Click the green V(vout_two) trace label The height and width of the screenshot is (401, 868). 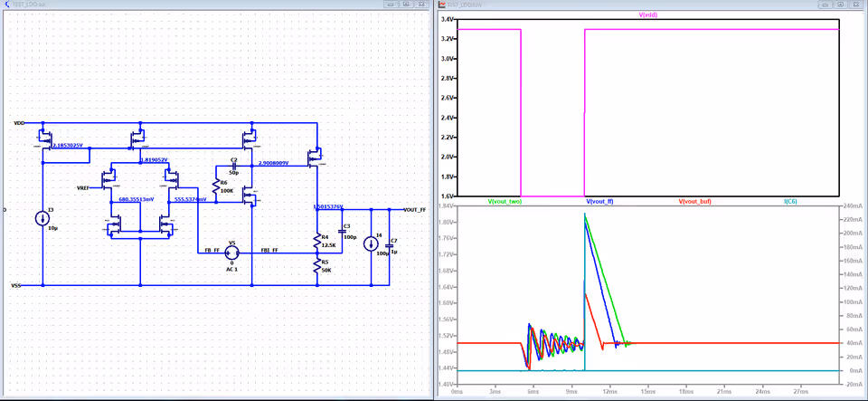pos(505,201)
